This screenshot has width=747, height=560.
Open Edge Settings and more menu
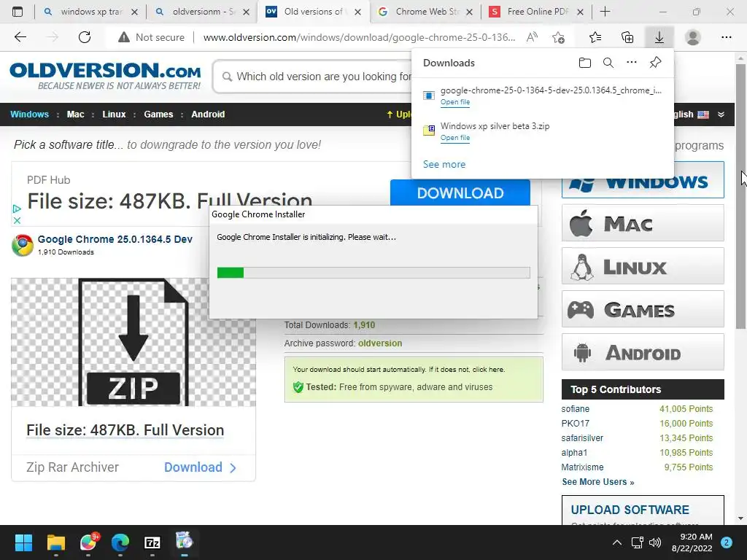pyautogui.click(x=726, y=37)
